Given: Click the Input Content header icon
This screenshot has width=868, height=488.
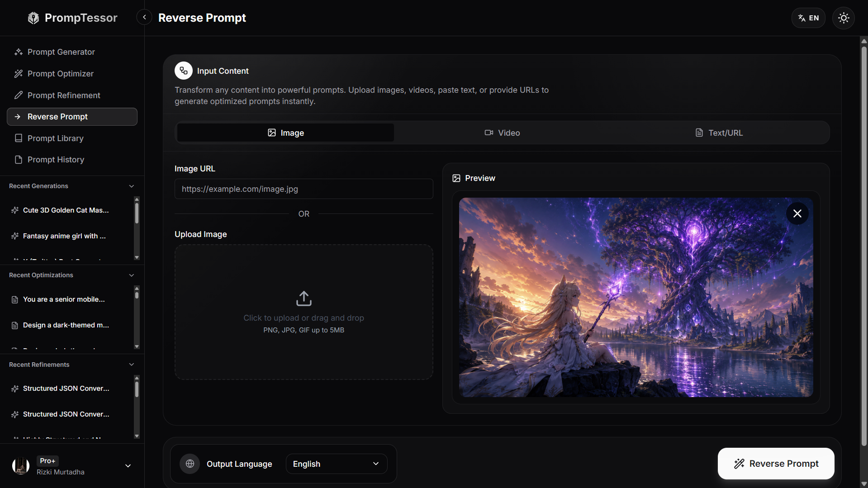Looking at the screenshot, I should click(184, 71).
